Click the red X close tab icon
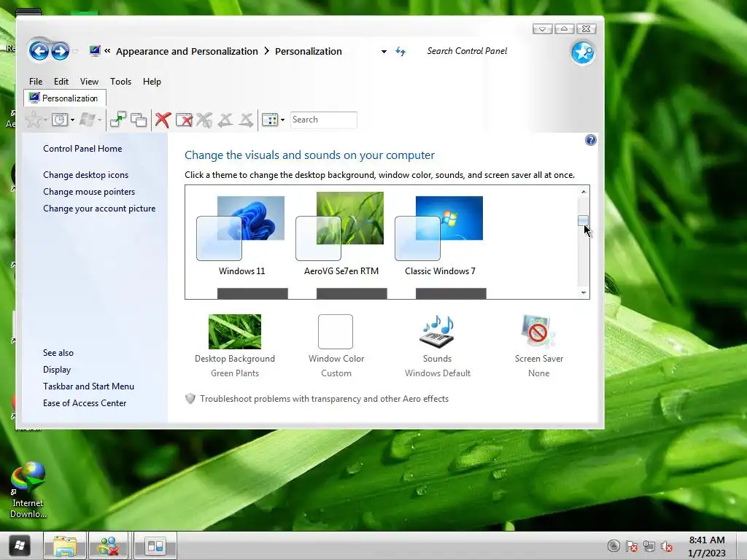747x560 pixels. click(x=163, y=120)
